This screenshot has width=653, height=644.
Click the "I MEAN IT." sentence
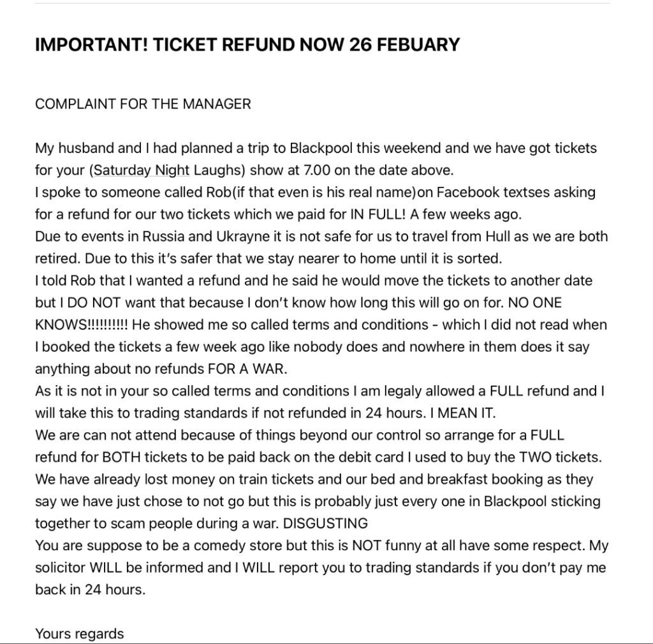click(463, 413)
